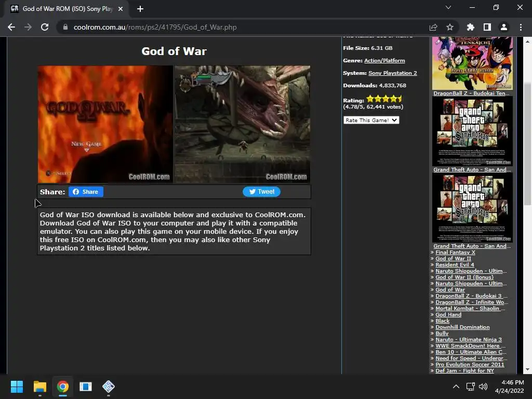Viewport: 532px width, 399px height.
Task: Open volume control tray icon
Action: [483, 387]
